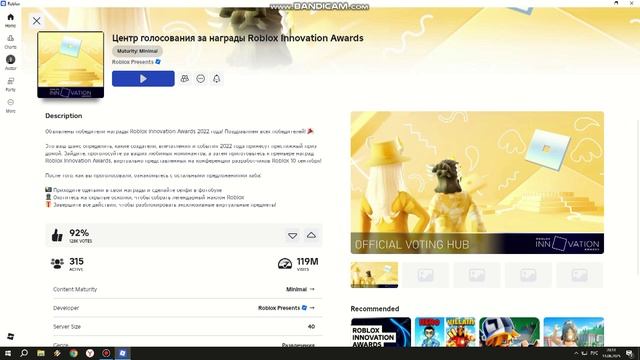The image size is (640, 360).
Task: Open Roblox Presents link under title
Action: click(x=136, y=62)
